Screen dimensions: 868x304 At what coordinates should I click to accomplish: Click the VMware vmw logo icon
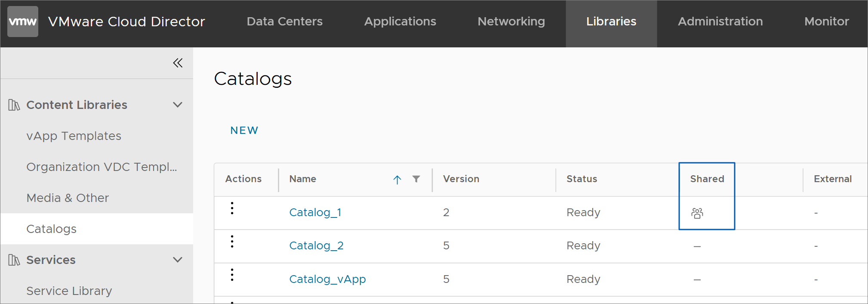point(23,22)
